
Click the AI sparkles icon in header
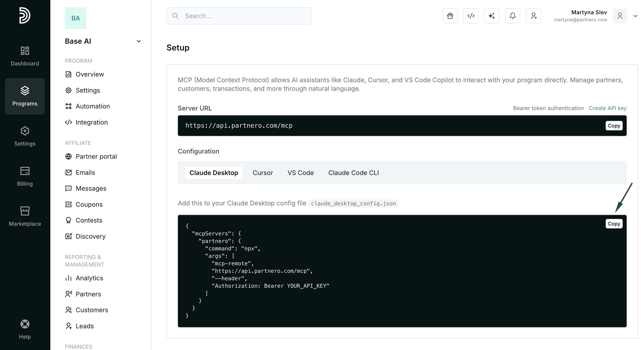click(491, 16)
